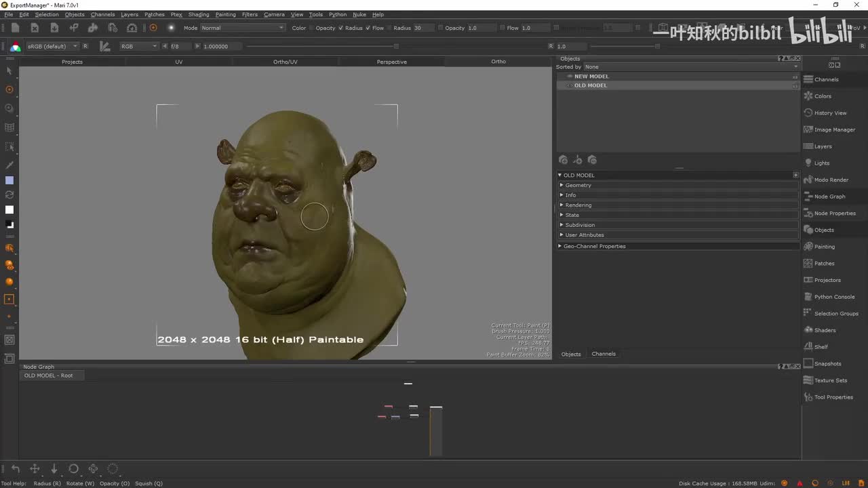868x488 pixels.
Task: Click the Add Object icon
Action: [x=563, y=160]
